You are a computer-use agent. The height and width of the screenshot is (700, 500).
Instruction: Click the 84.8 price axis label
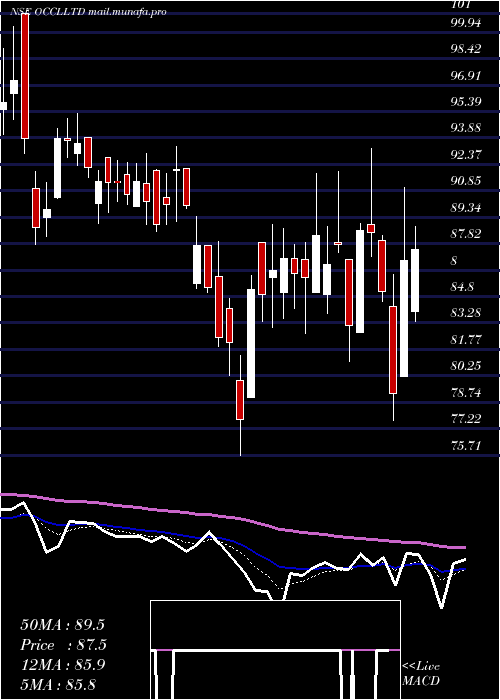tap(462, 287)
